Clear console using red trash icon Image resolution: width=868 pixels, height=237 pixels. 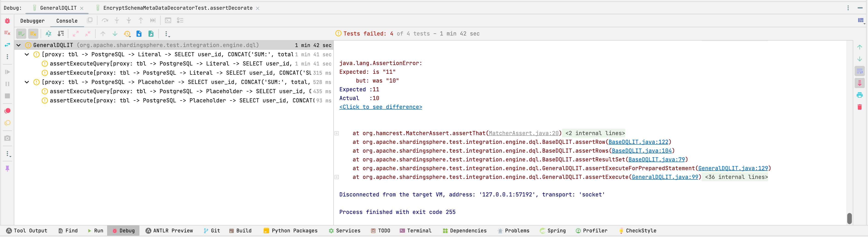pos(860,107)
